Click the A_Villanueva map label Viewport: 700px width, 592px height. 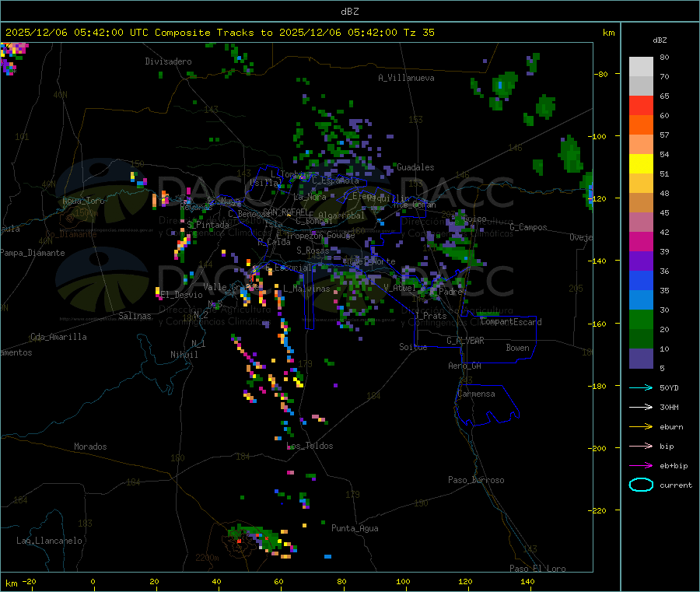coord(406,78)
